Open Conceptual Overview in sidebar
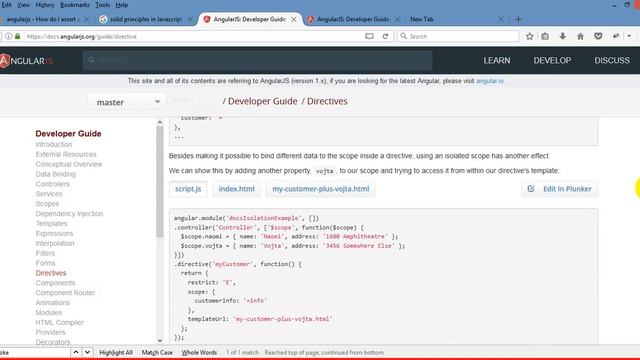The image size is (640, 360). point(69,164)
